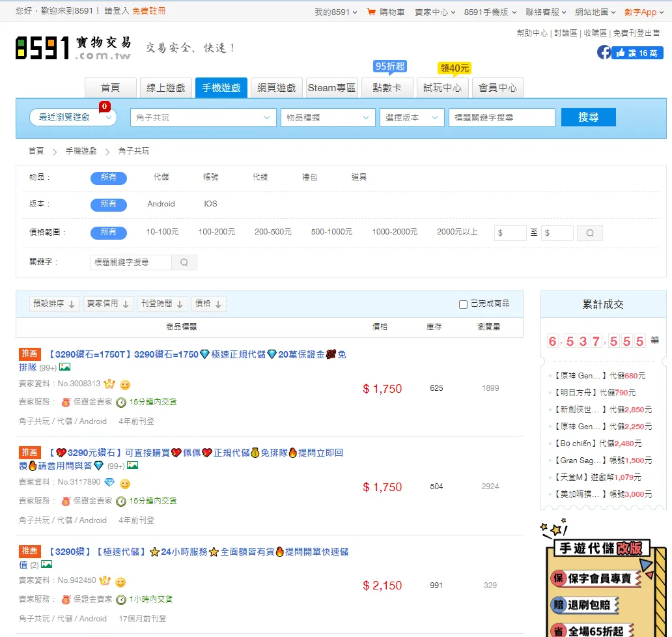This screenshot has height=637, width=672.
Task: Click 15-minute delivery clock icon for No.3117890
Action: coord(121,501)
